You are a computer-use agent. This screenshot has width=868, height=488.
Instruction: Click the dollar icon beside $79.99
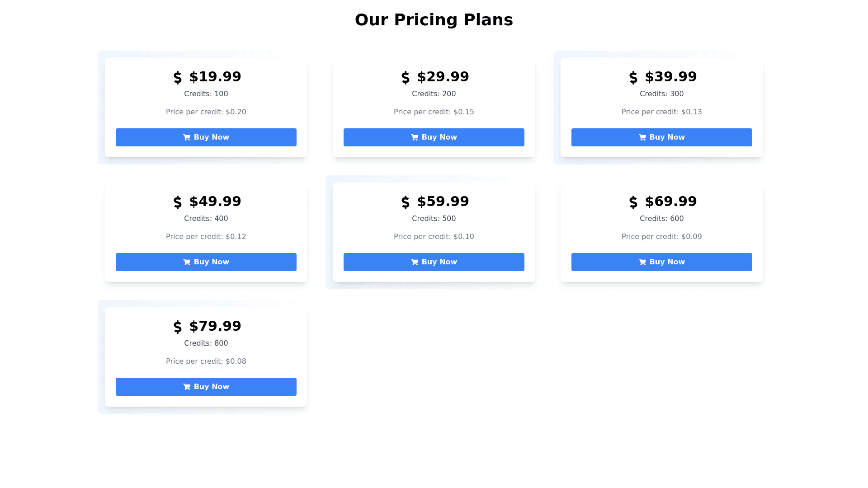tap(178, 327)
